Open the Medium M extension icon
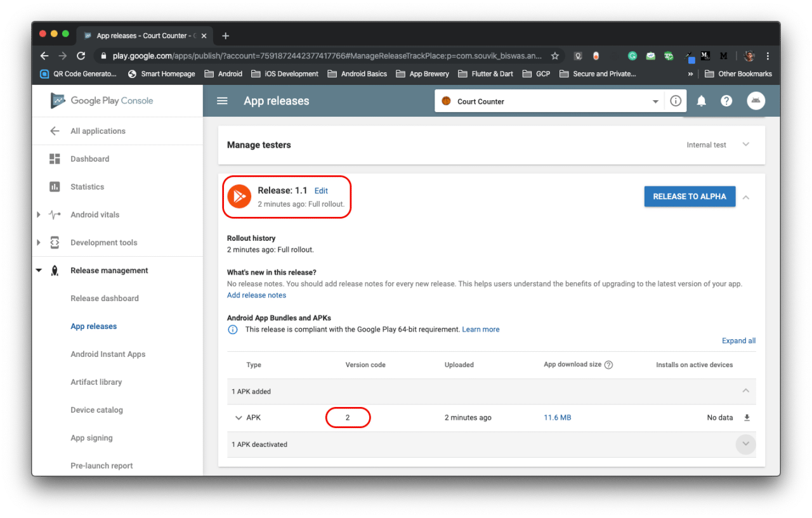The image size is (812, 518). click(723, 56)
